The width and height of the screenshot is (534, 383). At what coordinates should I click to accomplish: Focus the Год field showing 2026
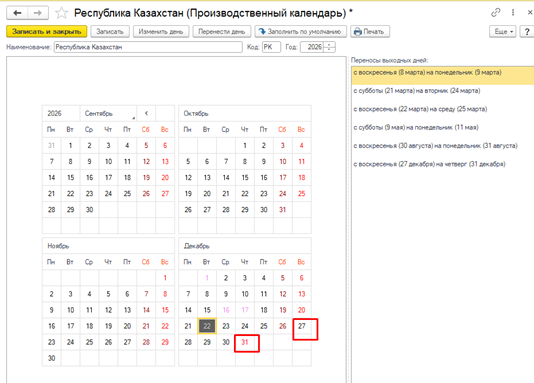(312, 47)
